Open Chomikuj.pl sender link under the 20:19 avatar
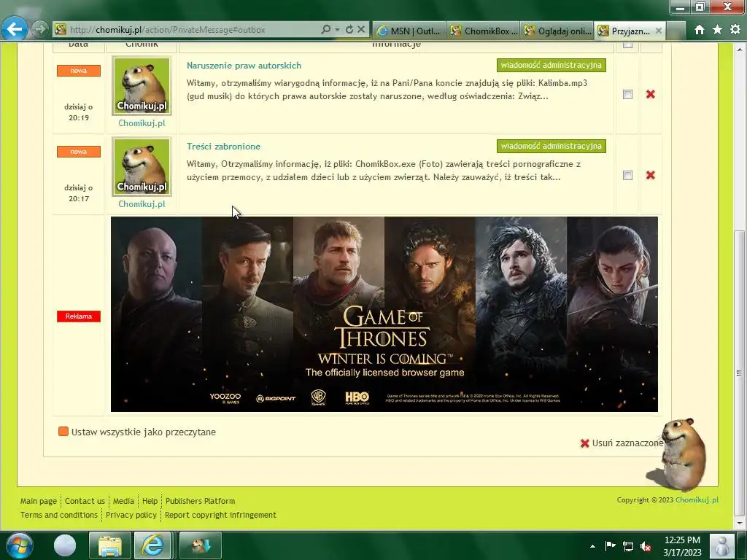Screen dimensions: 747x560 pyautogui.click(x=142, y=123)
